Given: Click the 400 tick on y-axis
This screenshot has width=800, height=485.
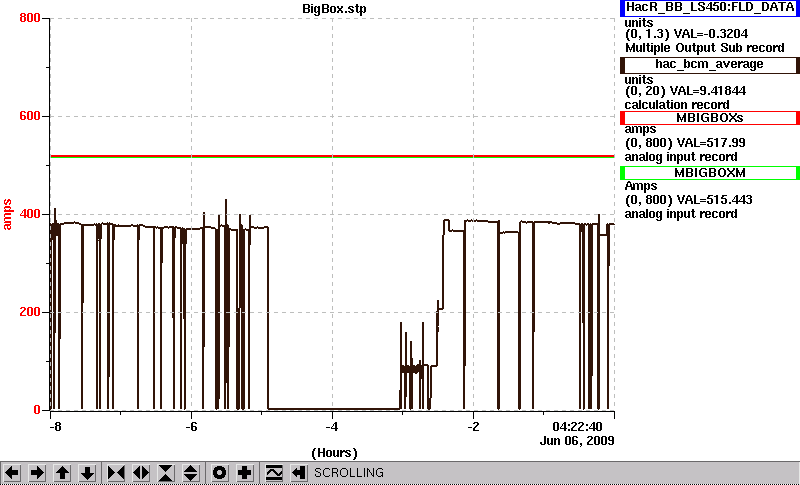Looking at the screenshot, I should click(x=30, y=214).
